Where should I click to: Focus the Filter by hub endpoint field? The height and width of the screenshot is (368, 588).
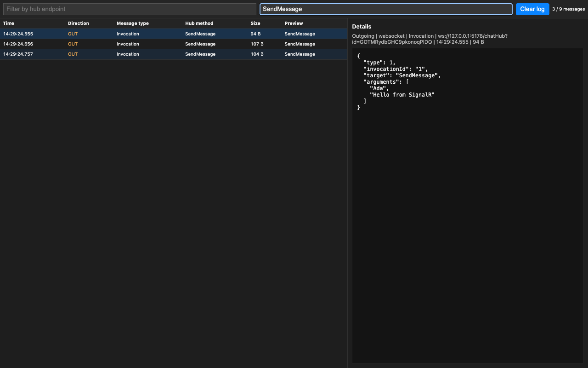click(x=130, y=9)
